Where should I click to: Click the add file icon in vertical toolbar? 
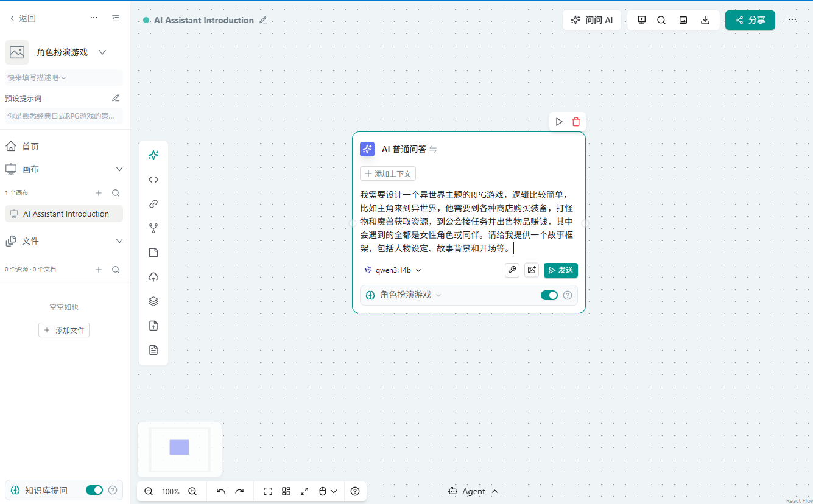coord(153,326)
